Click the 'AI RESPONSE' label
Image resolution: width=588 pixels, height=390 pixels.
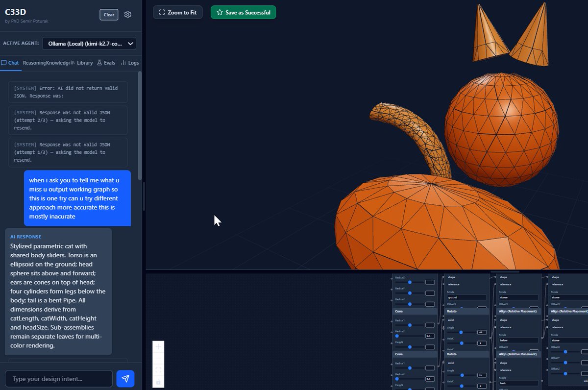[x=25, y=237]
